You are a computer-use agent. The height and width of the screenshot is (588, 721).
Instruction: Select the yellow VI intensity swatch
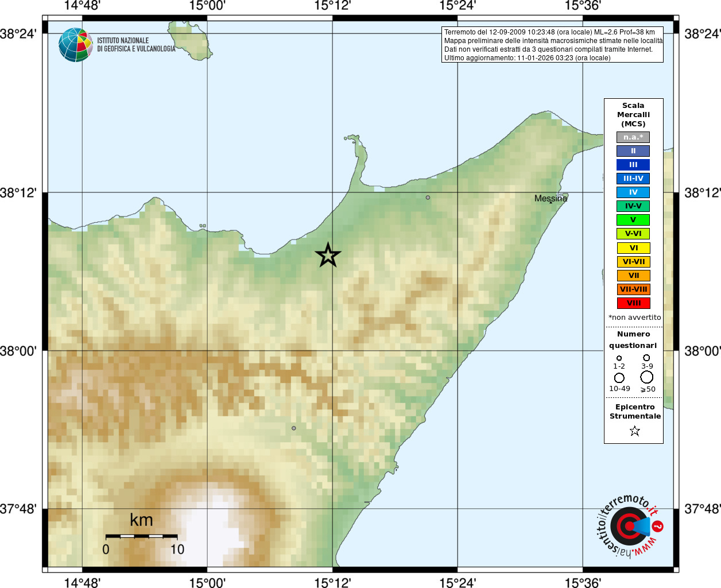633,248
